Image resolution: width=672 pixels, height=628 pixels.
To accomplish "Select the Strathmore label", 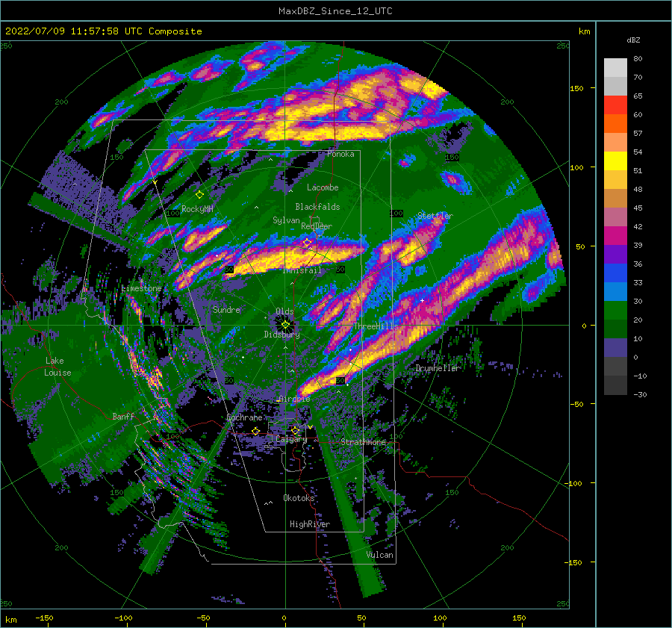I will point(364,442).
